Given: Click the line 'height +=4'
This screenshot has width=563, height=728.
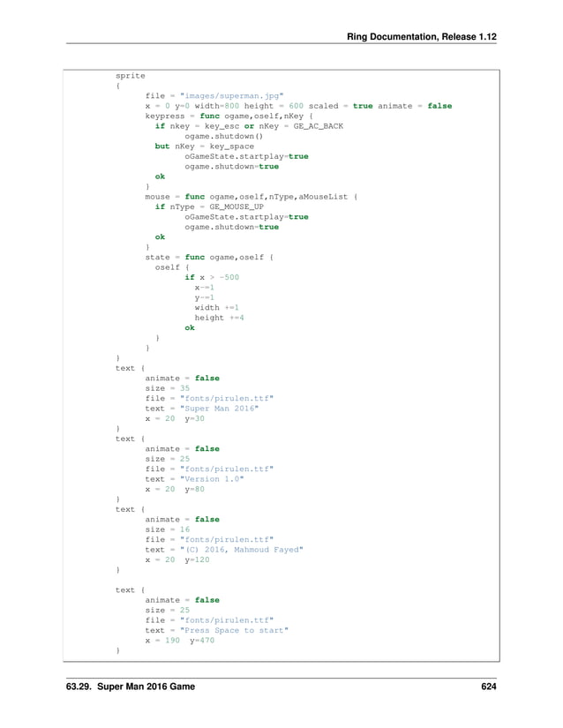Looking at the screenshot, I should [x=219, y=318].
